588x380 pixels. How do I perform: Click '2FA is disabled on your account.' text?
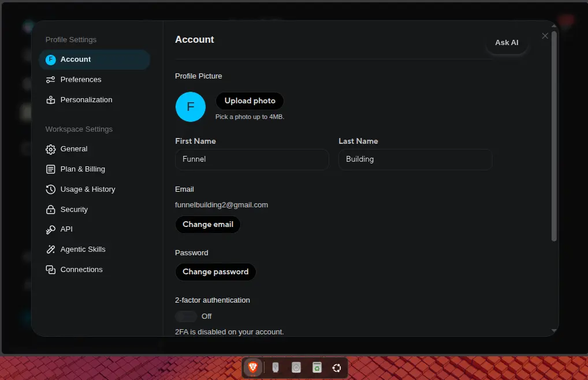229,331
